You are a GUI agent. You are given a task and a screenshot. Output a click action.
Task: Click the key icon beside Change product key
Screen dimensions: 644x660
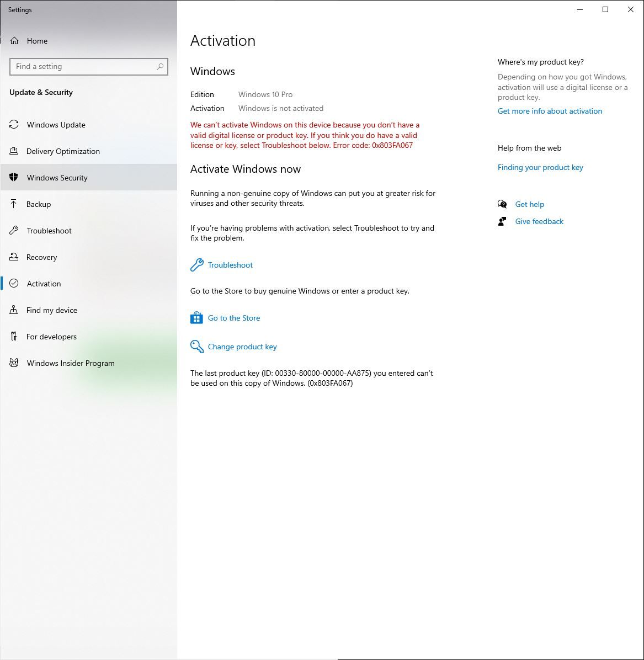coord(196,347)
